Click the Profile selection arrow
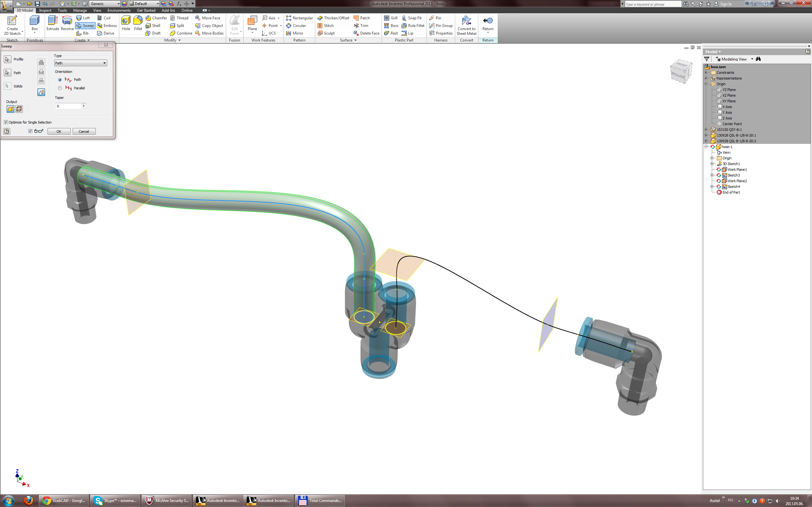The image size is (812, 507). (x=7, y=59)
